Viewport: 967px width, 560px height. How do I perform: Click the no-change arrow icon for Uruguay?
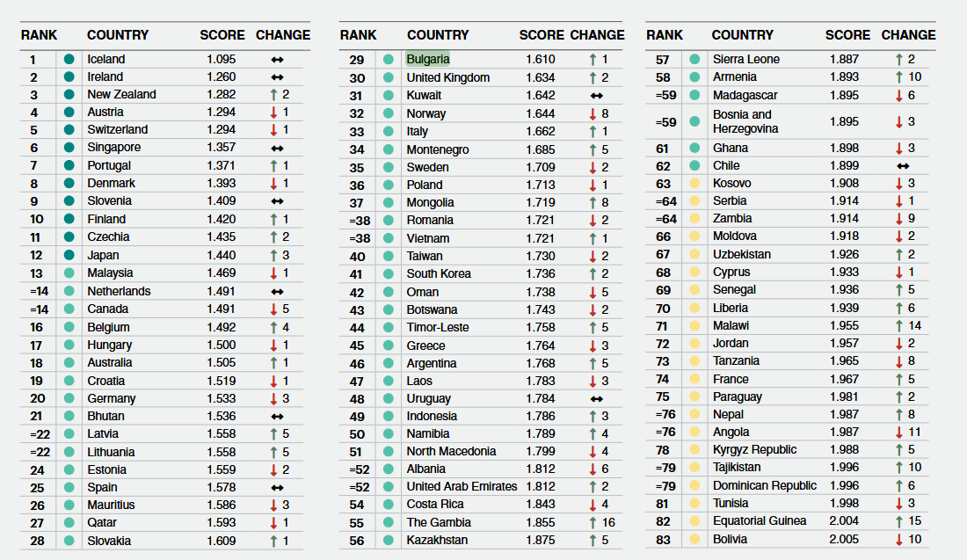[x=597, y=399]
